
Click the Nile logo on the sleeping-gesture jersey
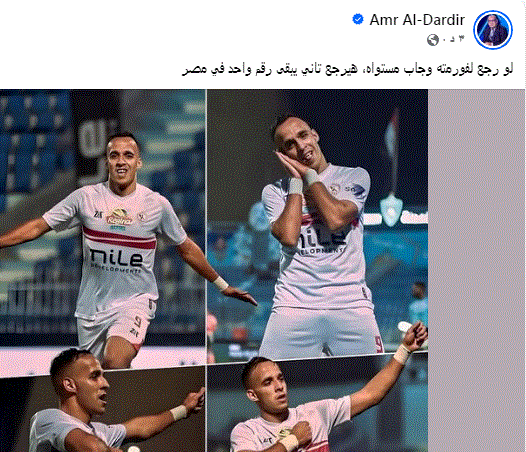coord(321,238)
